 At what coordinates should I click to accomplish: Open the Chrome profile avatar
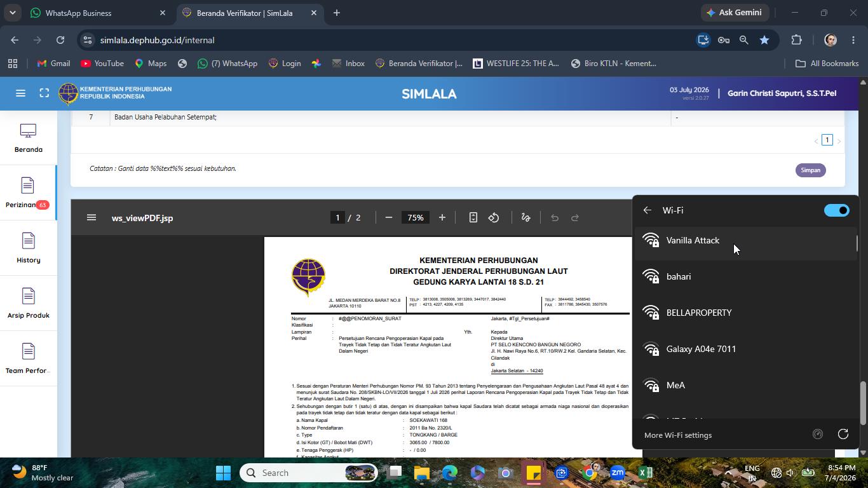click(x=831, y=40)
